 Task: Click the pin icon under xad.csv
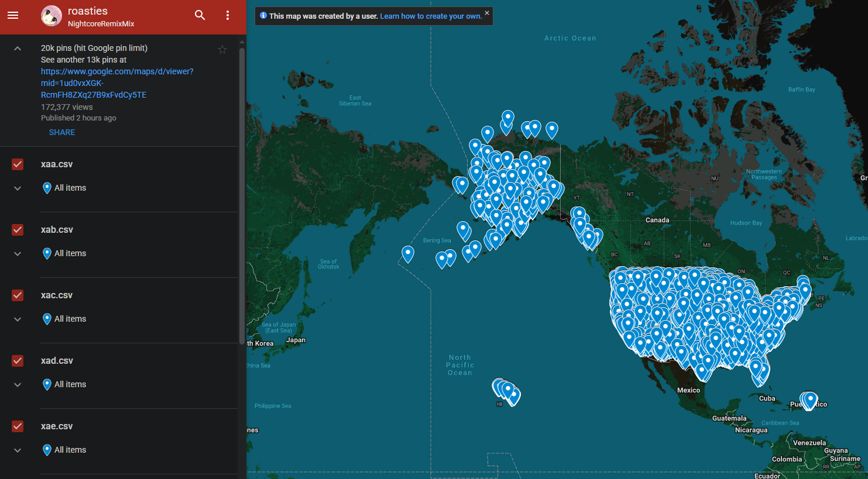[x=47, y=384]
